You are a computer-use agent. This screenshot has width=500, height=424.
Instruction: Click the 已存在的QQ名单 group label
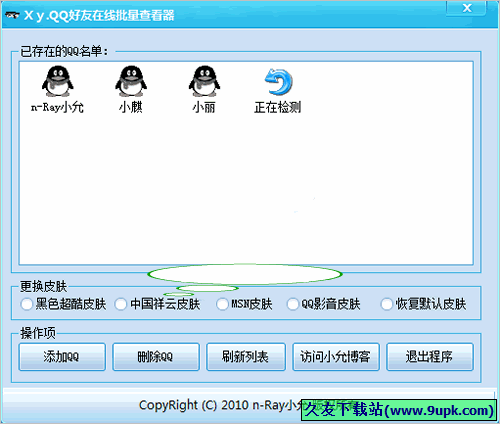[64, 52]
